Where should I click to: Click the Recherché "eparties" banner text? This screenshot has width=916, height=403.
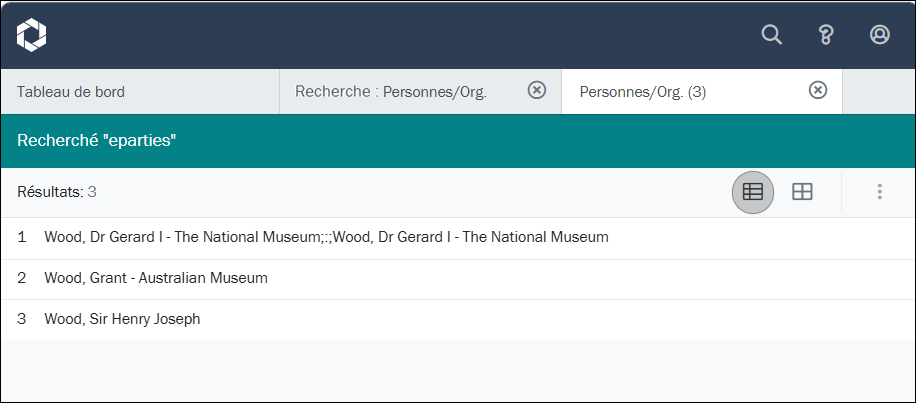pos(96,141)
